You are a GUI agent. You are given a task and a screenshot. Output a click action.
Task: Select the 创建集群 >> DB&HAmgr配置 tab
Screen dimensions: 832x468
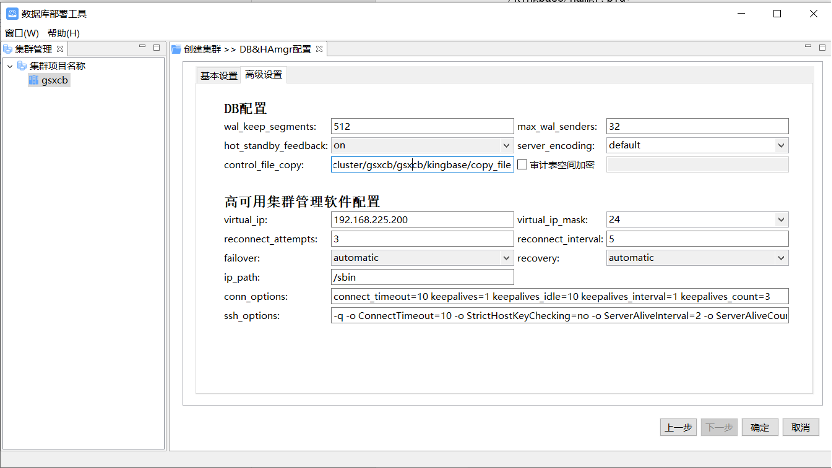[x=247, y=49]
